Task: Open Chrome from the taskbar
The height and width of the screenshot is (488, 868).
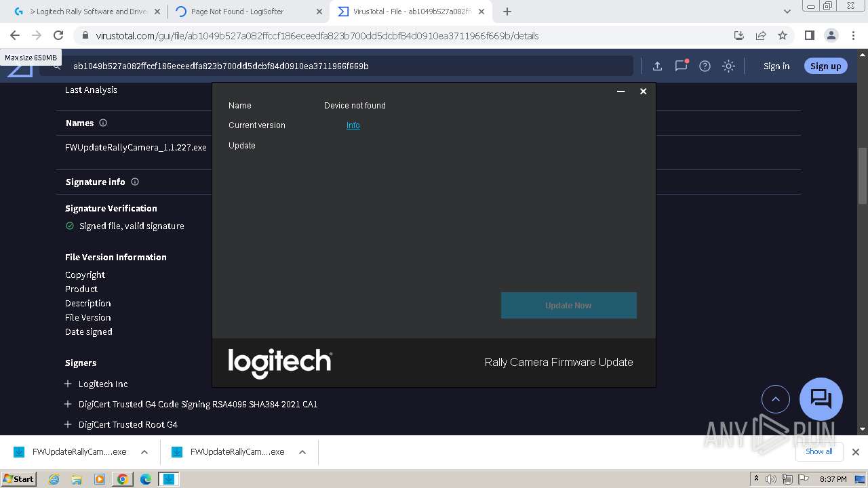Action: 122,479
